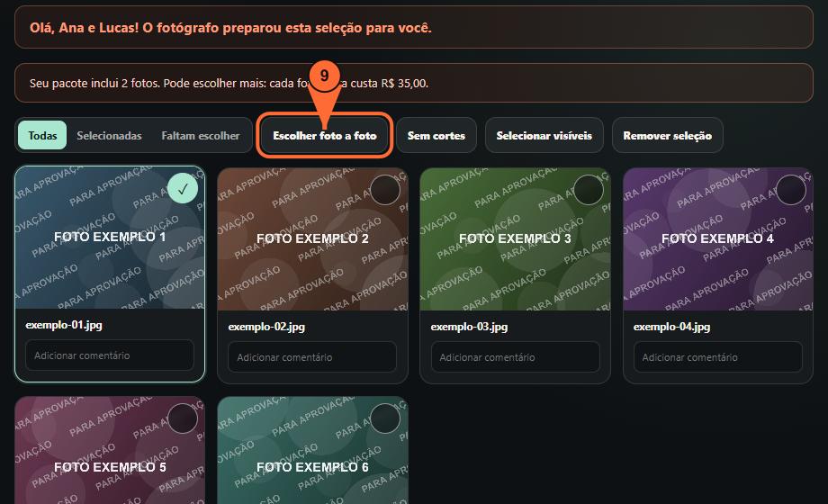Image resolution: width=828 pixels, height=504 pixels.
Task: Select the circle on Foto Exemplo 6
Action: click(385, 418)
